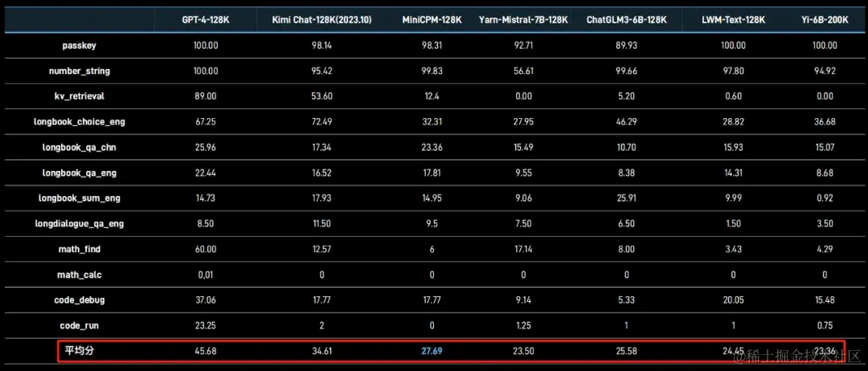
Task: Select the kv_retrieval score 5.20
Action: pos(627,96)
